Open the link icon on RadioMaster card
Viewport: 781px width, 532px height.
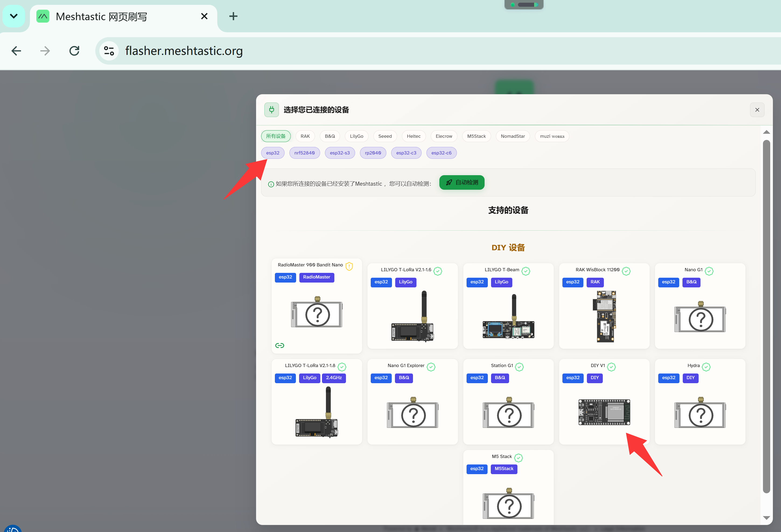tap(280, 345)
